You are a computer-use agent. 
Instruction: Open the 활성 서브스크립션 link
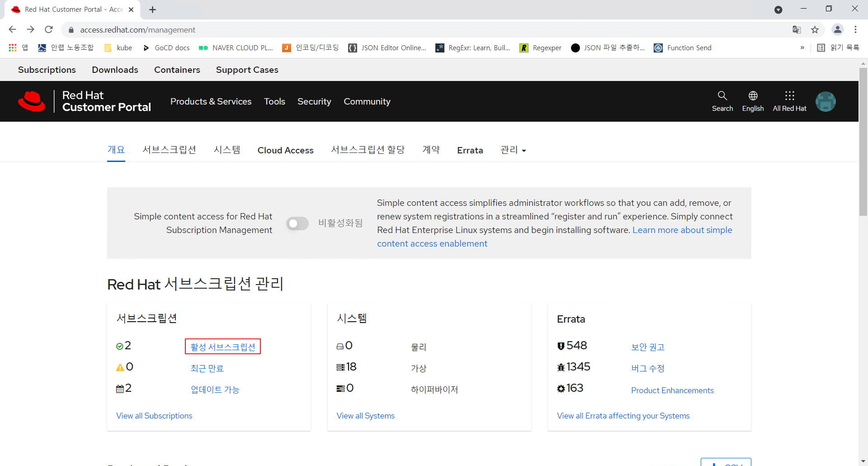point(223,347)
